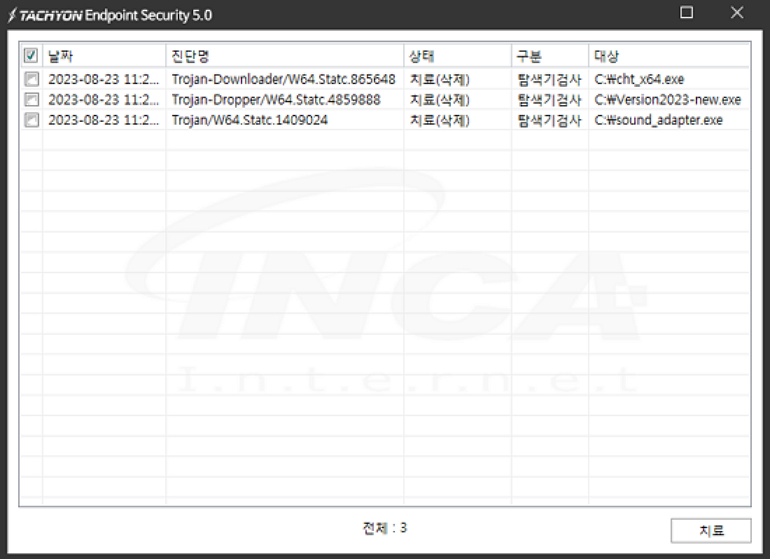Sort by the 진단명 column header
The image size is (770, 559).
point(285,56)
